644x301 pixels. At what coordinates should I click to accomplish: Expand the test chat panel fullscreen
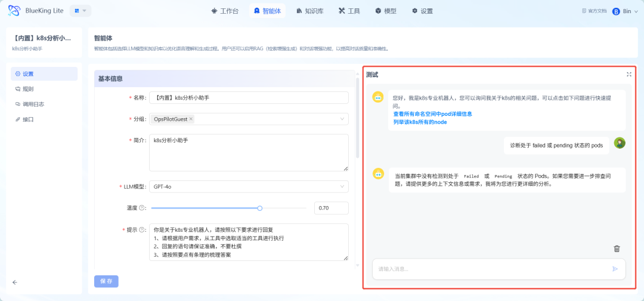click(628, 75)
